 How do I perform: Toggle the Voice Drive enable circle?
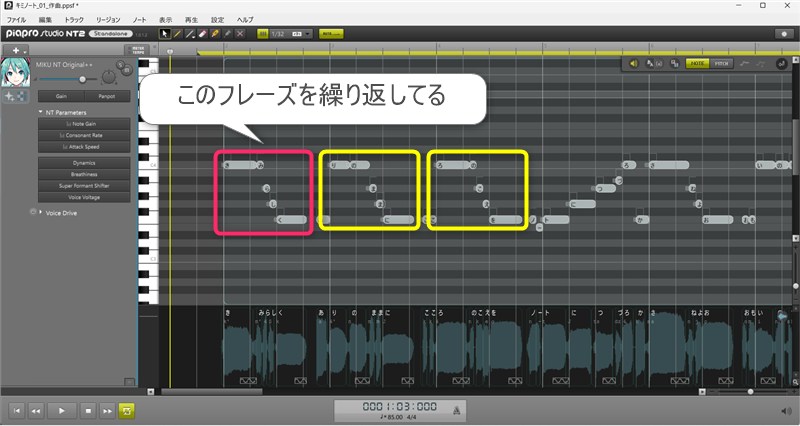(x=33, y=212)
